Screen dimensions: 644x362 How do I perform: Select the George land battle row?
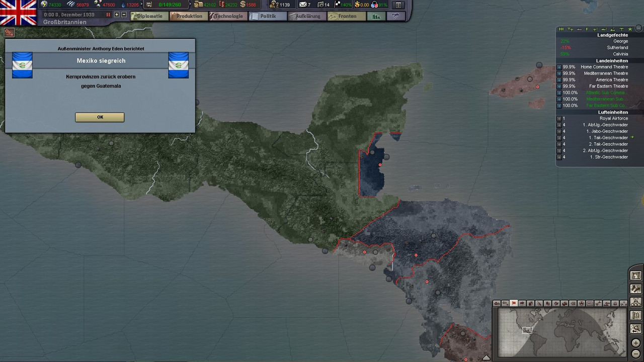coord(593,41)
